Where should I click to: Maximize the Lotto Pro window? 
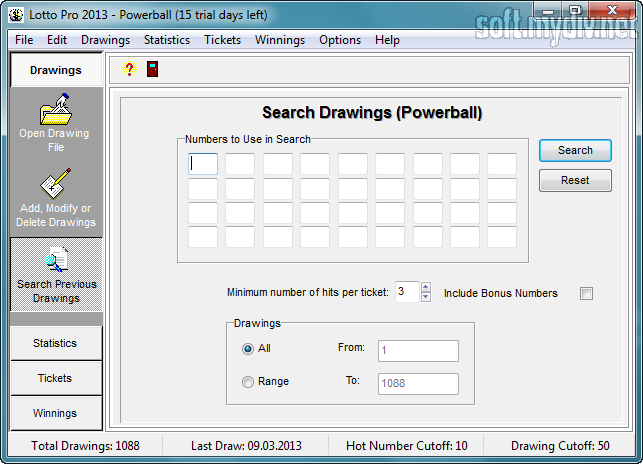coord(575,10)
